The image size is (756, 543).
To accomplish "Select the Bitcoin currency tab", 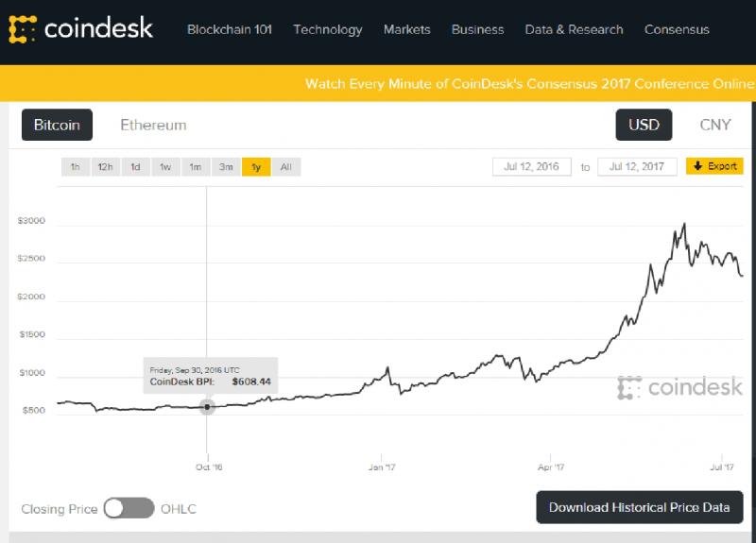I will 57,125.
